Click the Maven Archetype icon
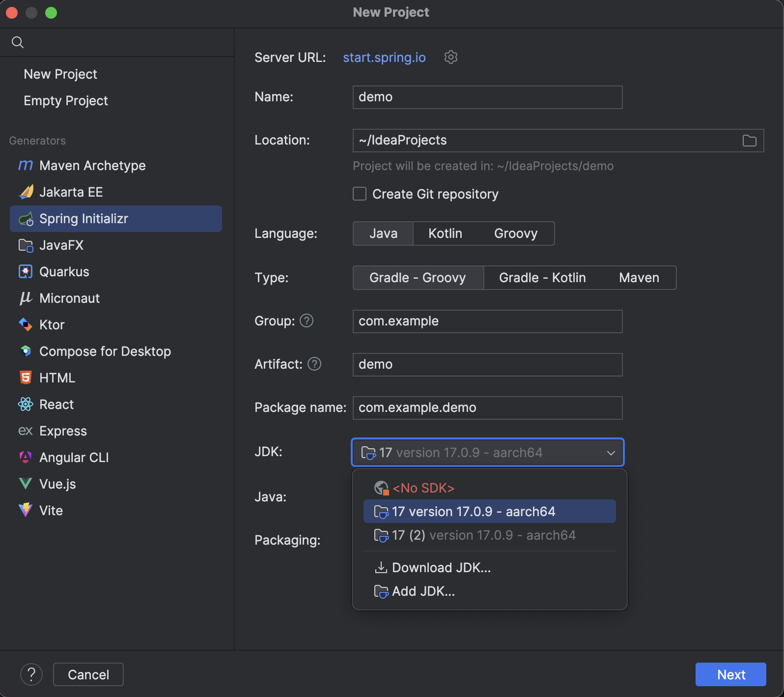 (26, 166)
